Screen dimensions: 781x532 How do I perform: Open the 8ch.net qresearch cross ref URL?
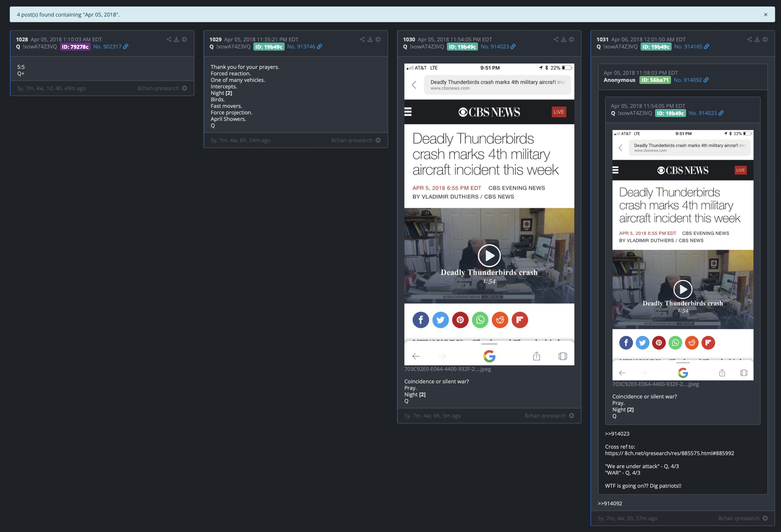[670, 453]
